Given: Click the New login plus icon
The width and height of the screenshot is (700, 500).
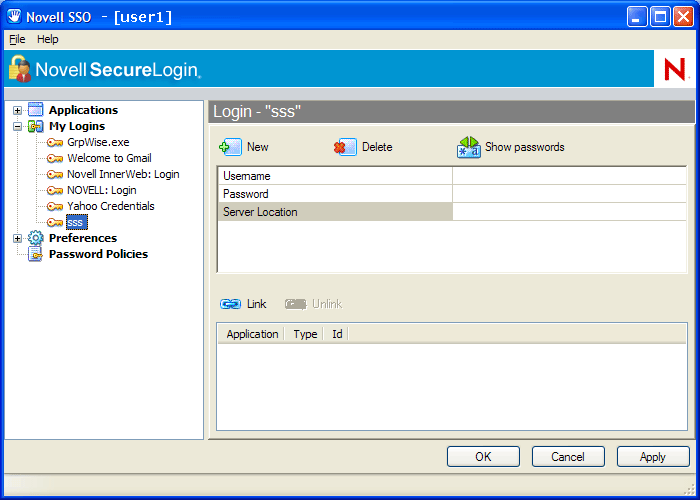Looking at the screenshot, I should coord(230,147).
